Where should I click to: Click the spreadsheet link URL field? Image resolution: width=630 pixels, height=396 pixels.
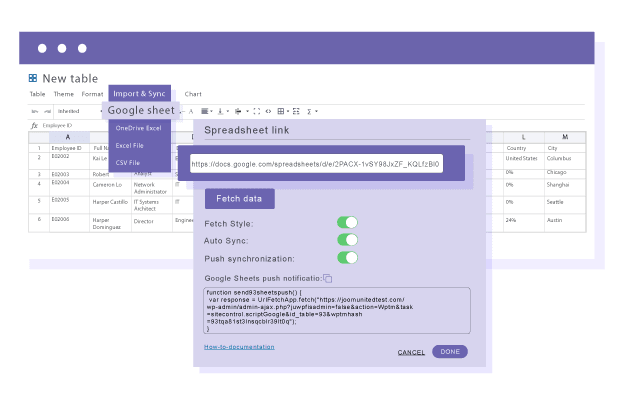tap(316, 164)
